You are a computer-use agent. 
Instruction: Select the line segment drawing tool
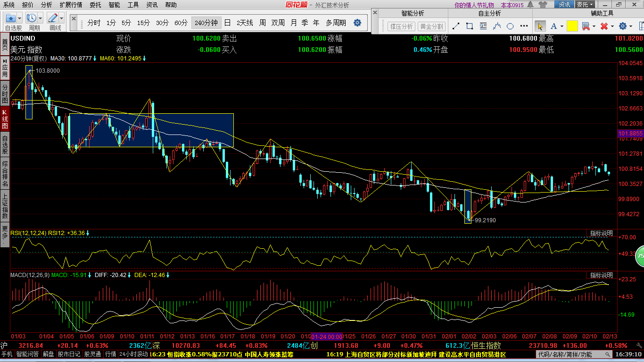(456, 26)
